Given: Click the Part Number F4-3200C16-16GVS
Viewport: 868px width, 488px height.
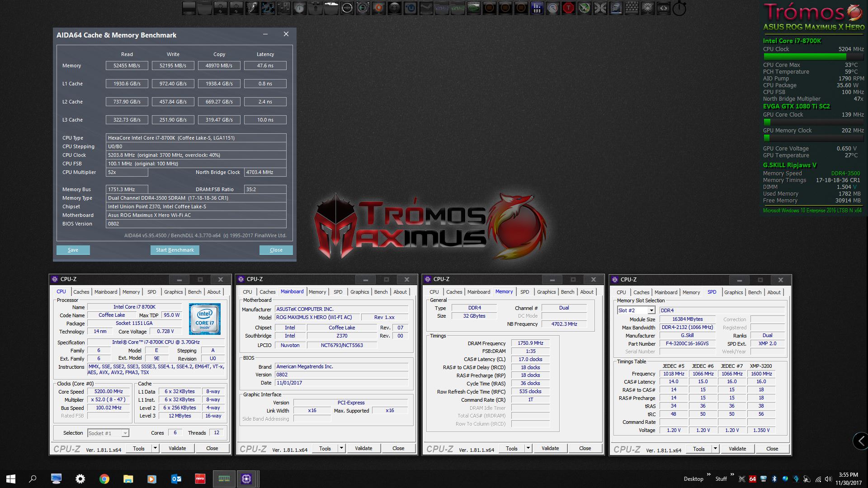Looking at the screenshot, I should click(687, 343).
